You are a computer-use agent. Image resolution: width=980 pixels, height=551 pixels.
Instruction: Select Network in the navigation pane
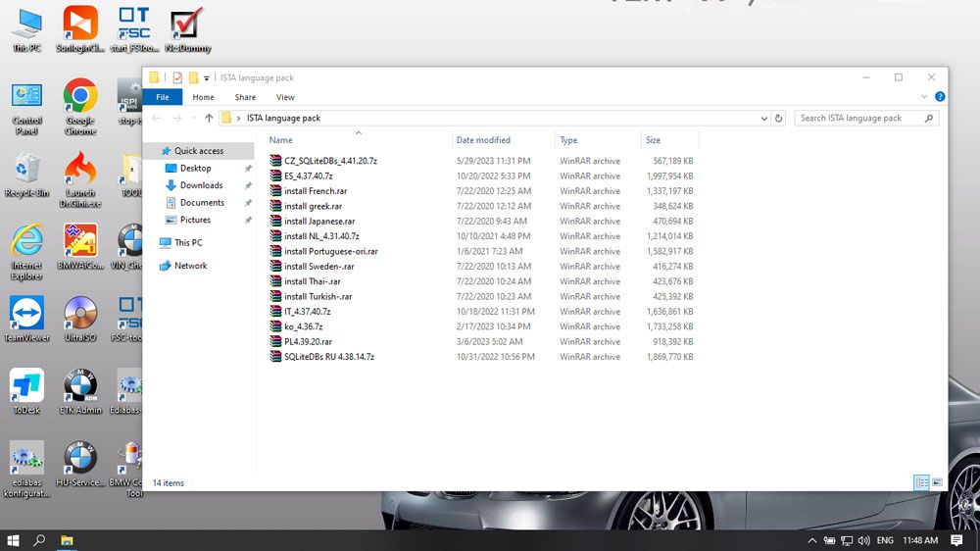click(191, 266)
